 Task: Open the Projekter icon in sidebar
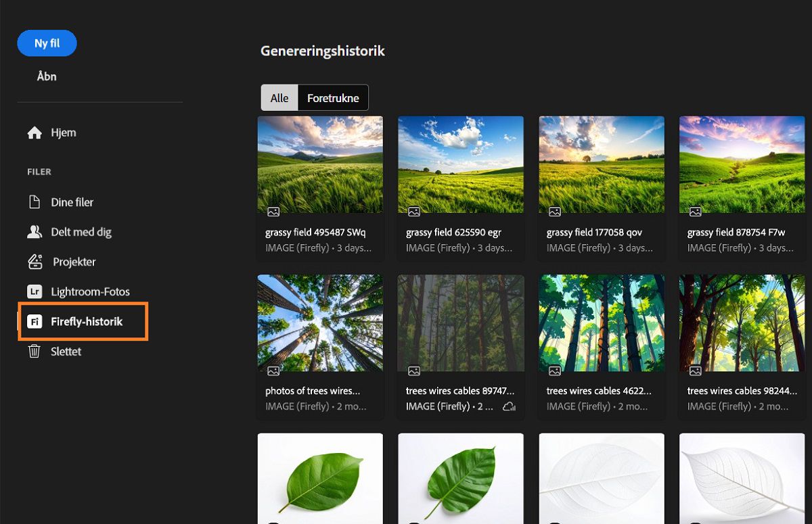pos(35,262)
